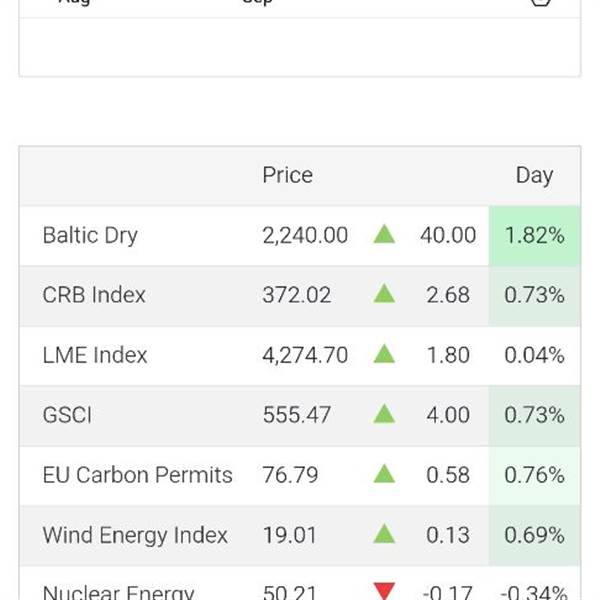Click the EU Carbon Permits up arrow
600x600 pixels.
click(x=384, y=475)
